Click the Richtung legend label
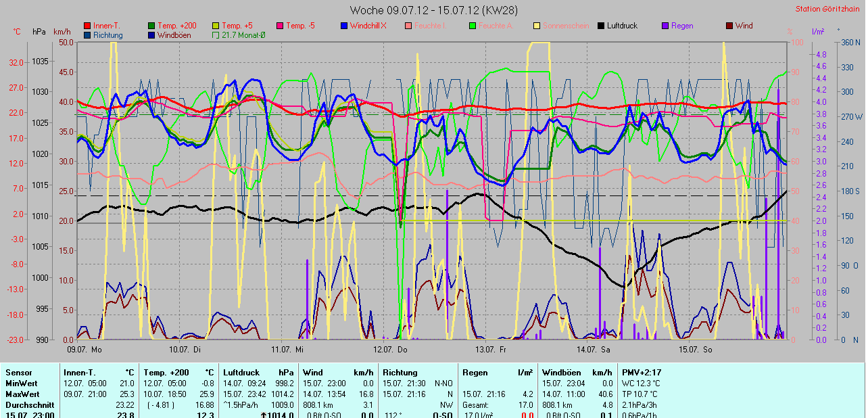Image resolution: width=868 pixels, height=418 pixels. [x=108, y=34]
